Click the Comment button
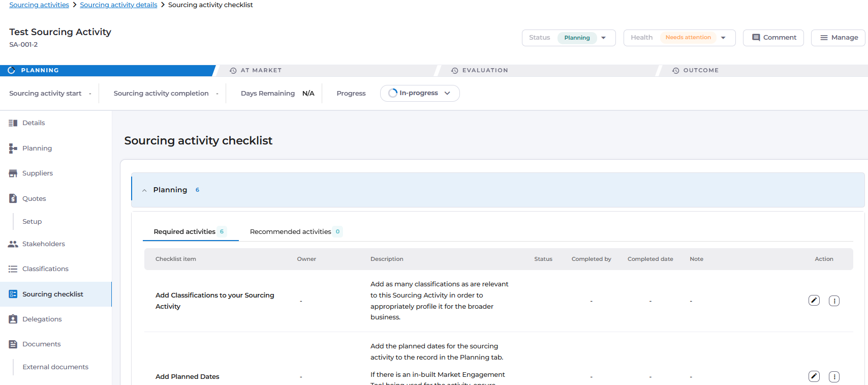Viewport: 868px width, 385px height. (773, 38)
